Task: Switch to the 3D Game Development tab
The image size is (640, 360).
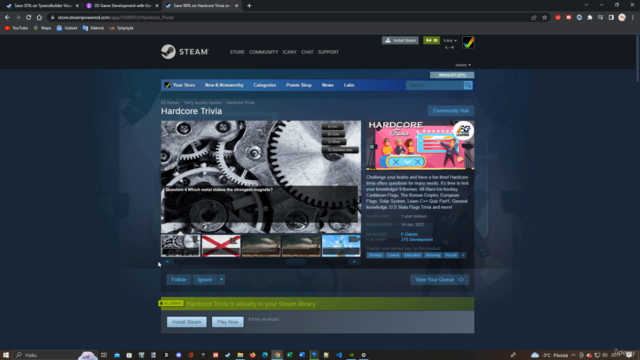Action: point(121,6)
